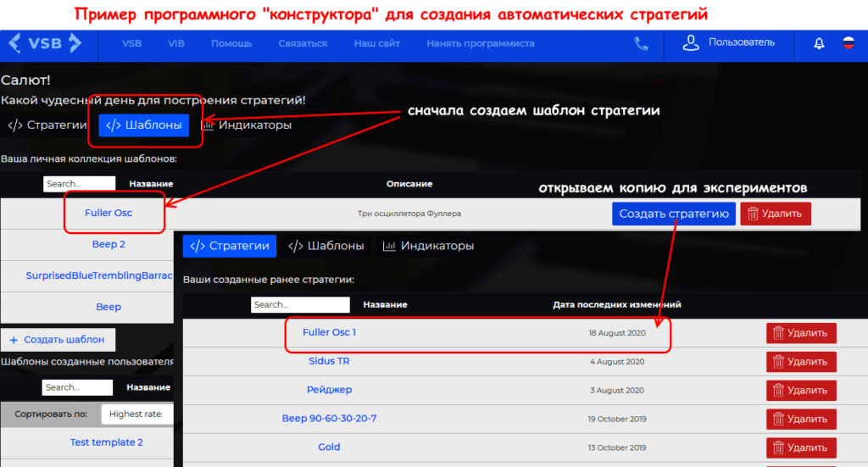
Task: Open the Gold strategy
Action: tap(329, 447)
